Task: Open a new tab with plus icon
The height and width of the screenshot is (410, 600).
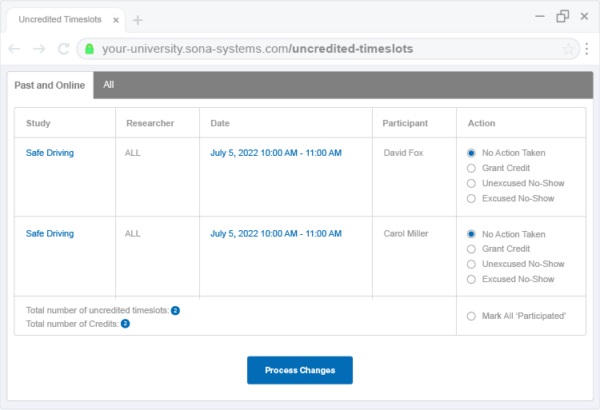Action: click(138, 20)
